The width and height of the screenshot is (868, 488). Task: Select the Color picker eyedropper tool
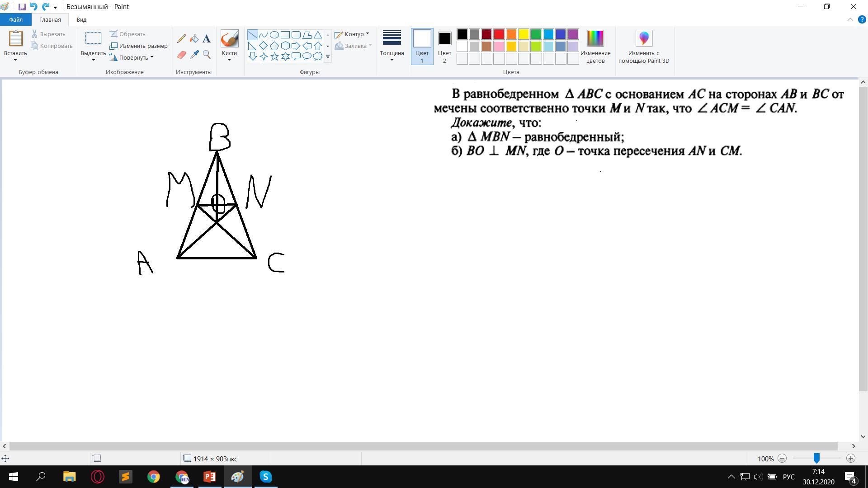(x=194, y=55)
